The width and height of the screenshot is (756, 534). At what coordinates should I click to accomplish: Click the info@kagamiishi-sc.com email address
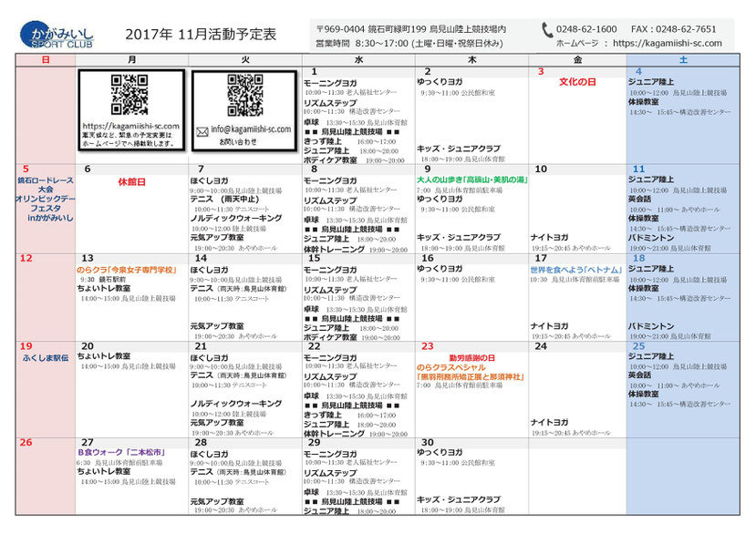coord(251,129)
